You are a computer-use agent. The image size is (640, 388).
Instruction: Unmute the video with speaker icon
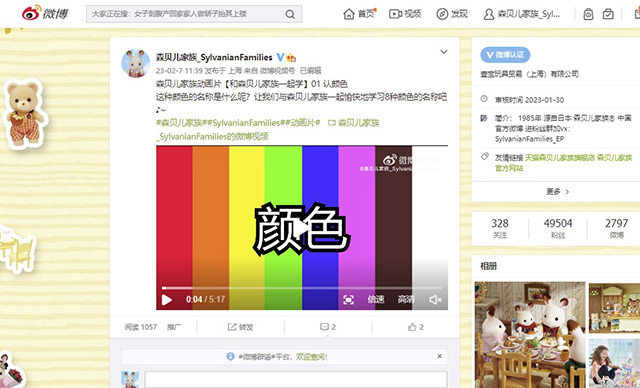[x=436, y=300]
